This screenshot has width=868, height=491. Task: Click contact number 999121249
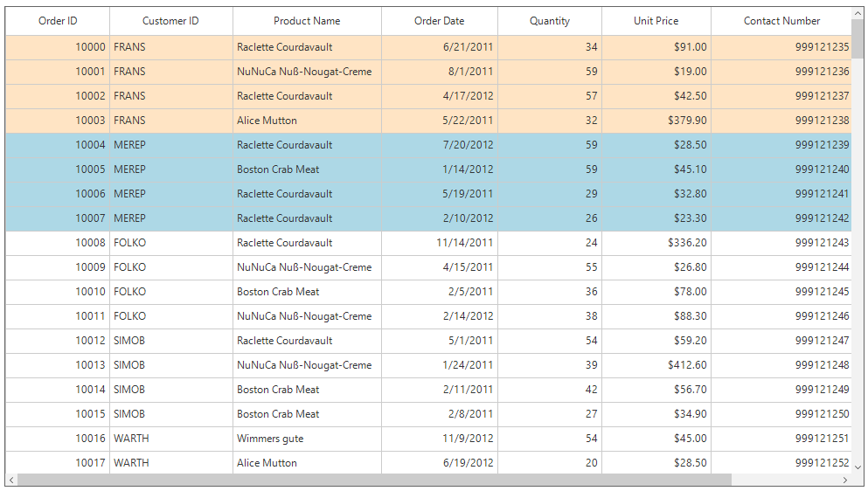781,390
